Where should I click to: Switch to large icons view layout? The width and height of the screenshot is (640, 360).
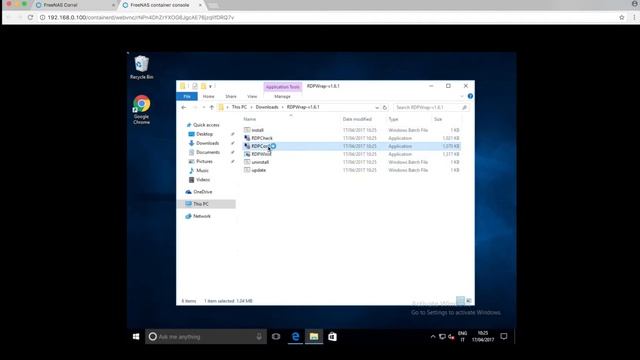469,301
